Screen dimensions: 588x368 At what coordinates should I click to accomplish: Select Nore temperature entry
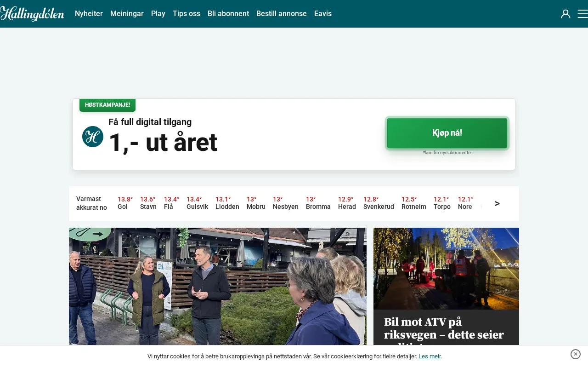point(465,203)
